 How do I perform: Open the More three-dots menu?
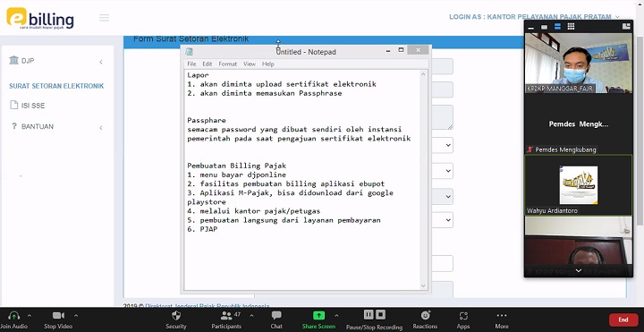(502, 316)
